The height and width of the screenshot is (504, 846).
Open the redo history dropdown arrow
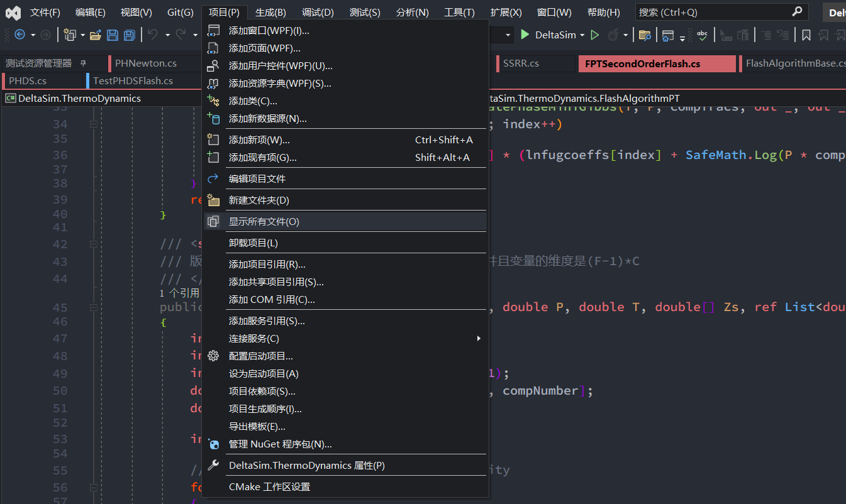click(x=195, y=35)
